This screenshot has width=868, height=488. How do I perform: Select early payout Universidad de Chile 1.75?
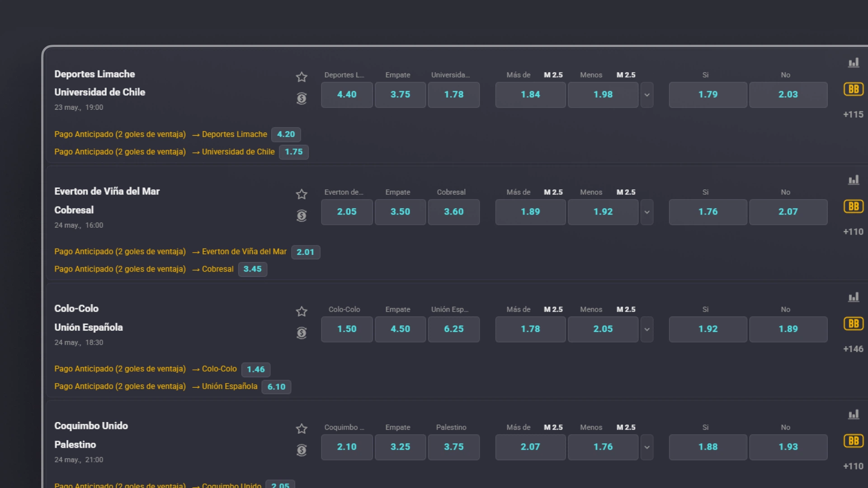click(x=294, y=152)
